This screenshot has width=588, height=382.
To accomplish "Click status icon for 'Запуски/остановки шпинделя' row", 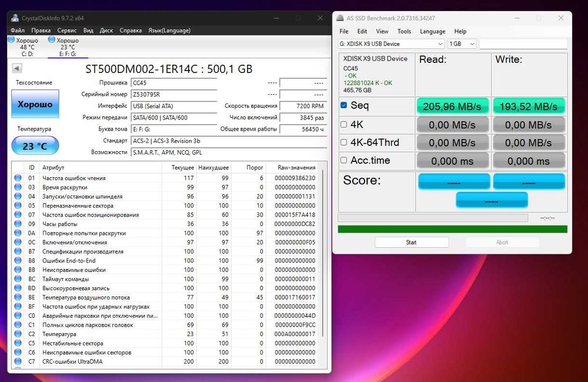I will click(x=18, y=196).
